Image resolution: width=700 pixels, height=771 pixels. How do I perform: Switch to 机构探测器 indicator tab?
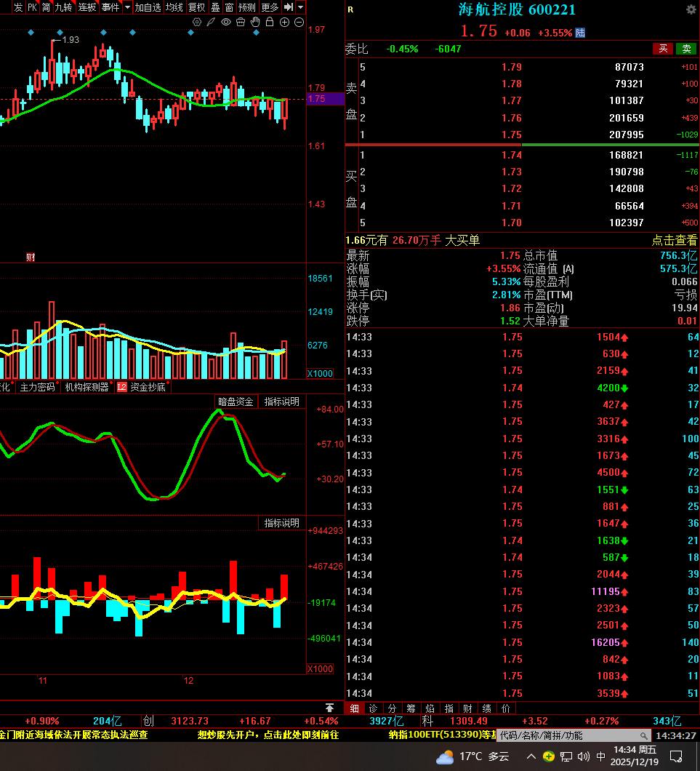click(87, 387)
